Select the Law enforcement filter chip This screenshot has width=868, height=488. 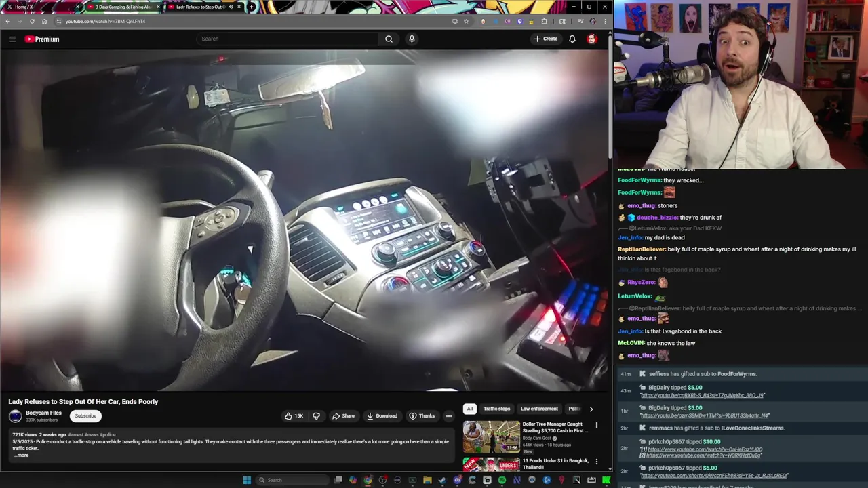pyautogui.click(x=539, y=409)
